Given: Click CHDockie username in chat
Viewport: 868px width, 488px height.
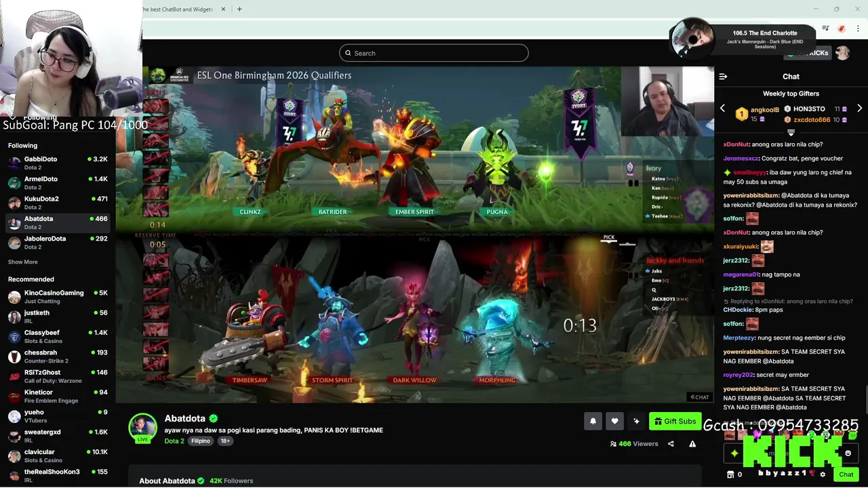Looking at the screenshot, I should click(738, 310).
